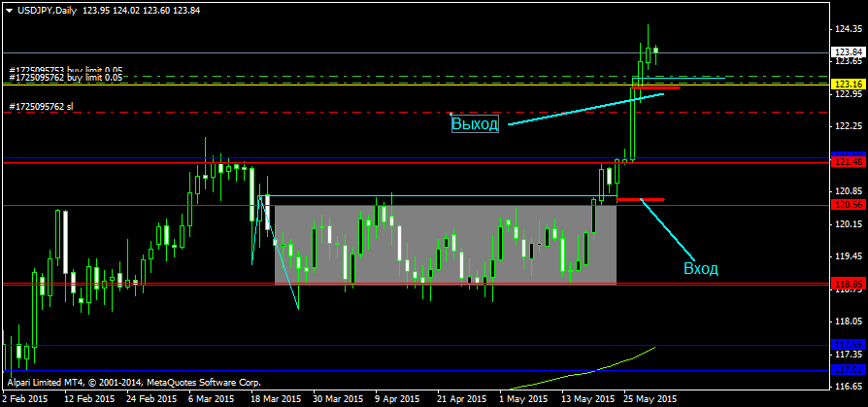
Task: Click current price tag 123.84
Action: tap(849, 52)
